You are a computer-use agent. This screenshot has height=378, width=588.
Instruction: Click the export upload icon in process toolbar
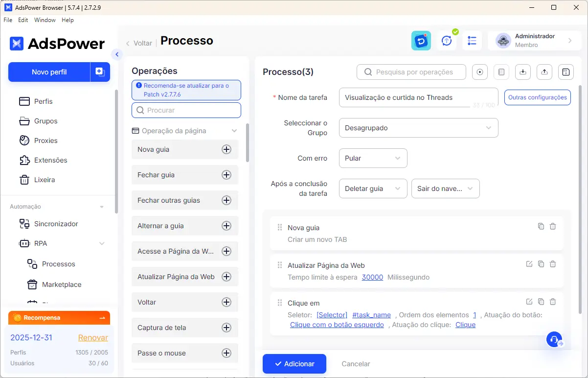544,72
